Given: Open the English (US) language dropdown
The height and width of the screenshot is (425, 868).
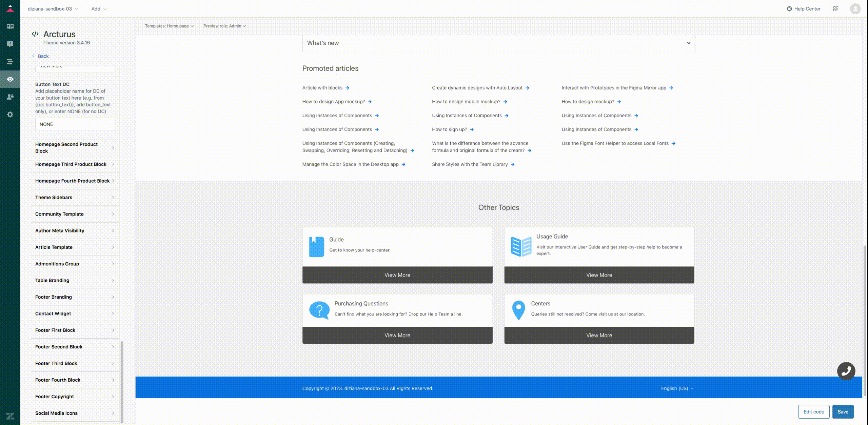Looking at the screenshot, I should [677, 388].
